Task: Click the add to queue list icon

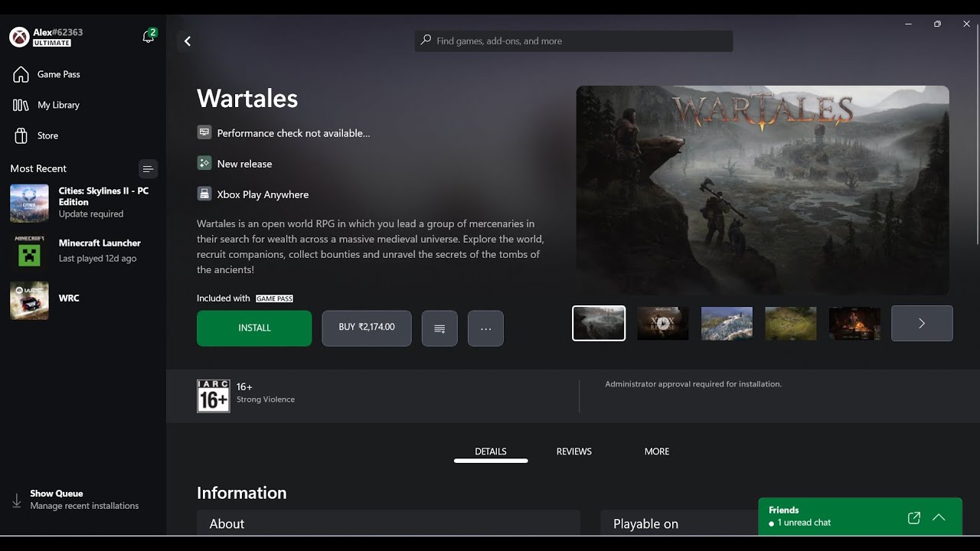Action: tap(439, 328)
